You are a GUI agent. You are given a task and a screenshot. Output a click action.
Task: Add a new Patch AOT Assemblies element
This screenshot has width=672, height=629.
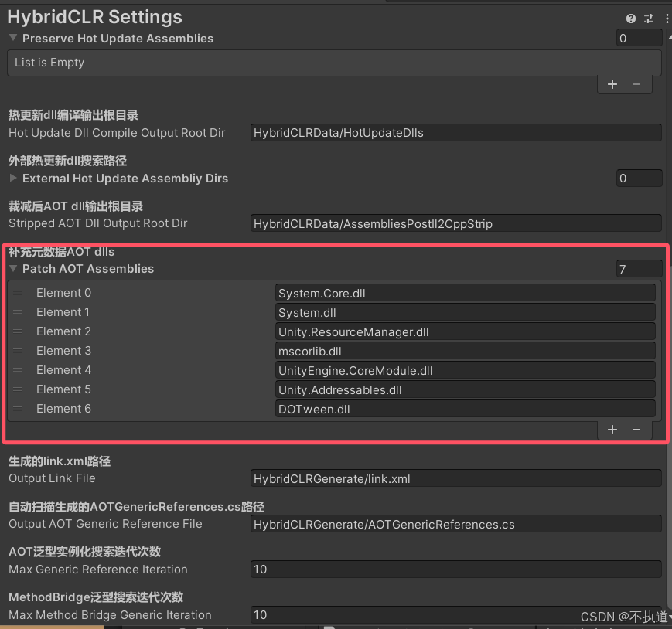pos(612,430)
